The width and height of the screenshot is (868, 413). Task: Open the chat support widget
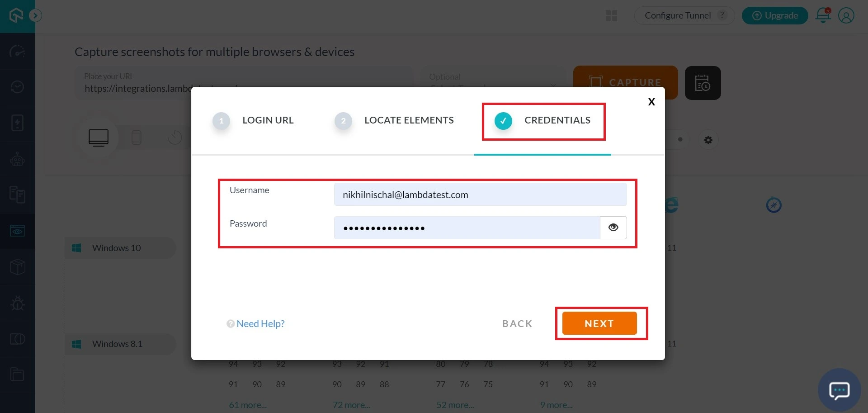point(839,390)
